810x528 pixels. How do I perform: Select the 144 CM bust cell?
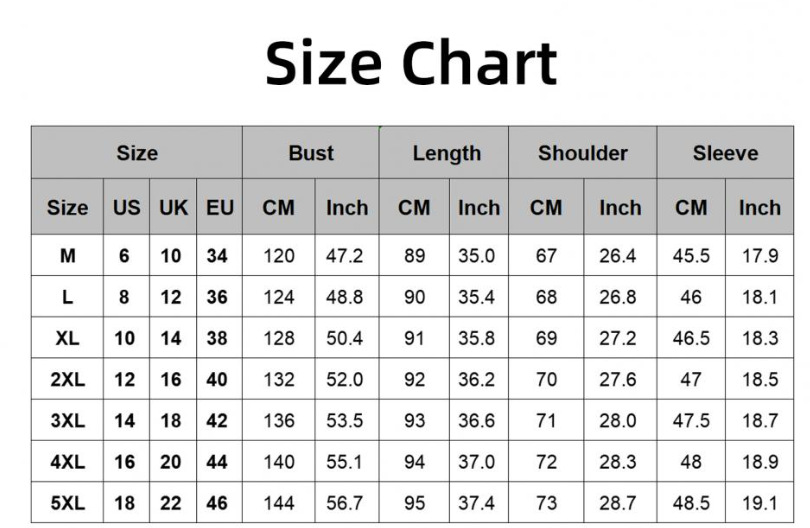pos(278,503)
